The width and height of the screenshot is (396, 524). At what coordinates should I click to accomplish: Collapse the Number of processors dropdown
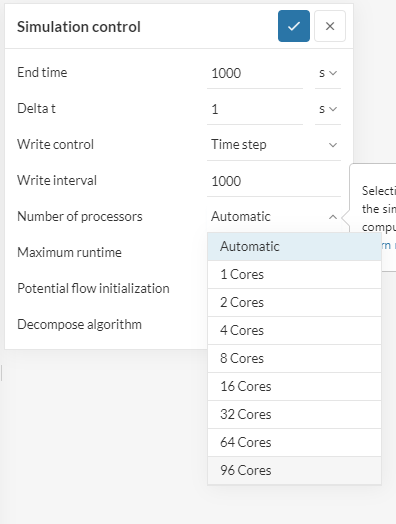(x=274, y=217)
